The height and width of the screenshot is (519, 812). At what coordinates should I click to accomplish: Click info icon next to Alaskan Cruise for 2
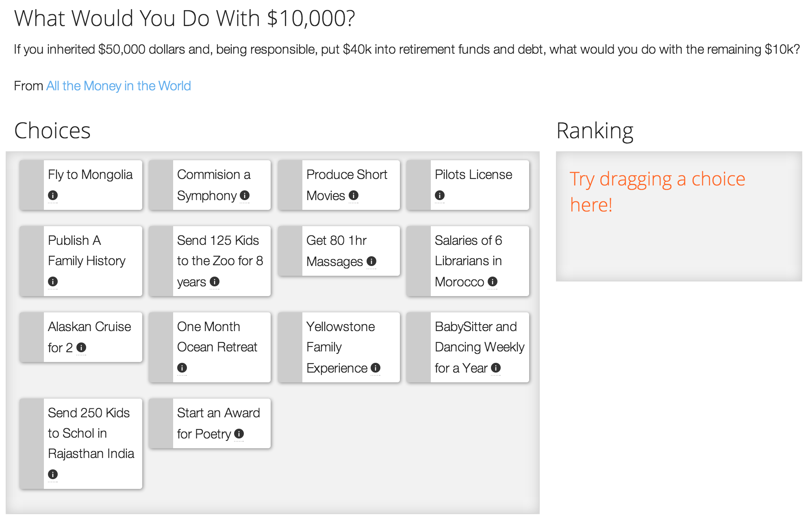(x=81, y=347)
